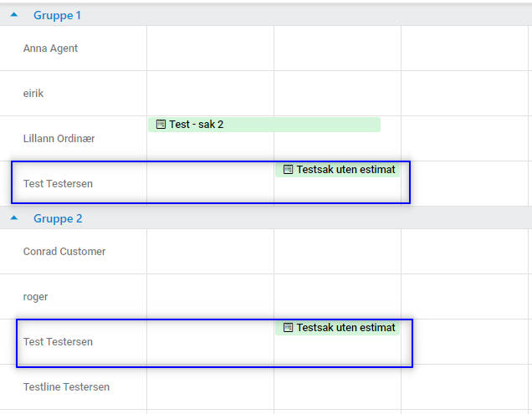Screen dimensions: 532x414
Task: Click Testsak uten estimat icon in Gruppe 1
Action: point(288,169)
